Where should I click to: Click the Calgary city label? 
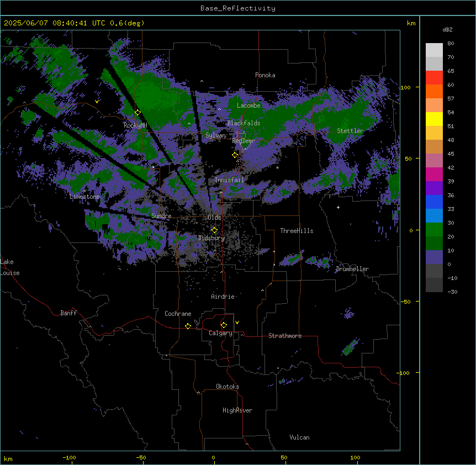pos(220,333)
